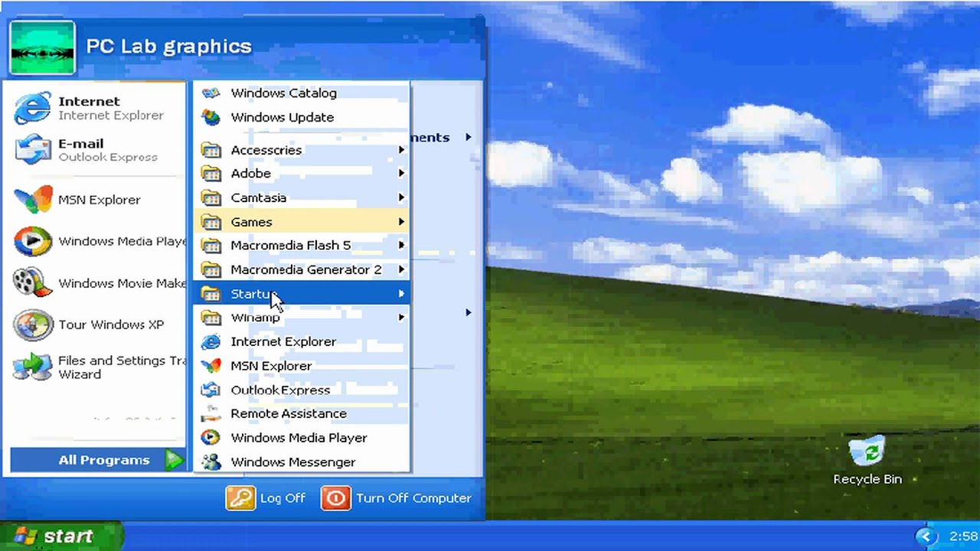Click the Outlook Express subtitle under E-mail
This screenshot has width=980, height=551.
(108, 157)
